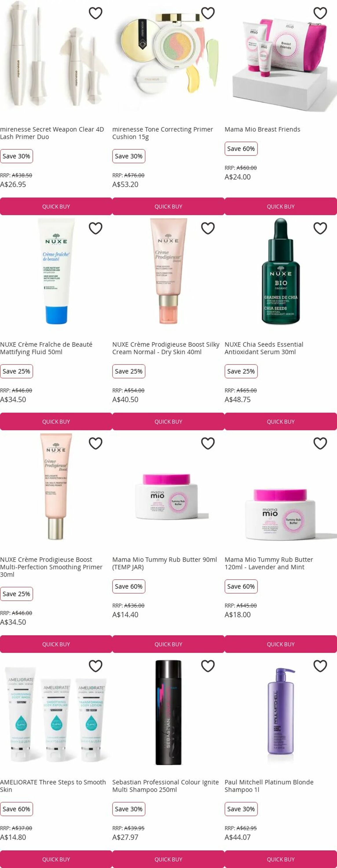This screenshot has width=337, height=868.
Task: Heart the Mama Mio Tummy Rub Butter 90ml
Action: (x=208, y=443)
